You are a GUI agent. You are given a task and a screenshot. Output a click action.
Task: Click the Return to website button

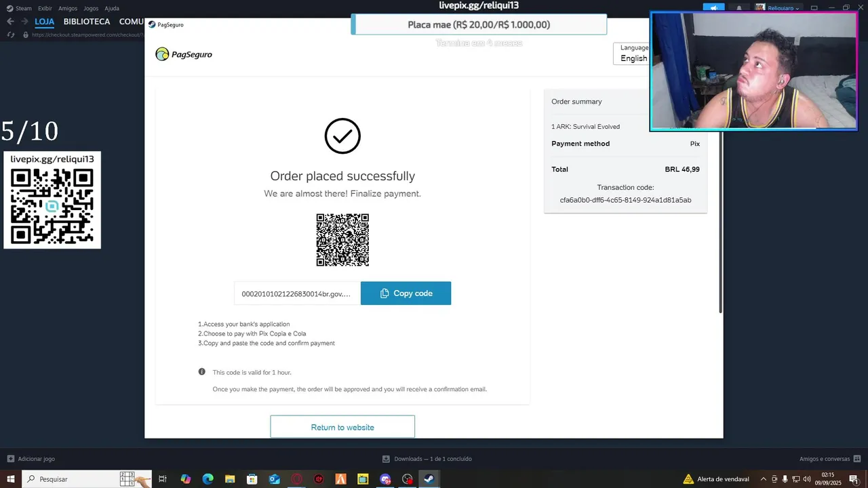342,427
